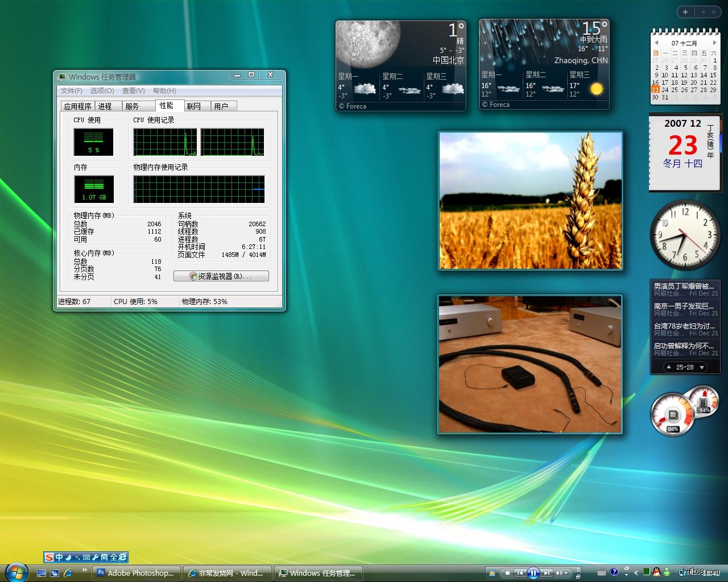
Task: Click the Sogou S logo on IME bar
Action: point(49,558)
